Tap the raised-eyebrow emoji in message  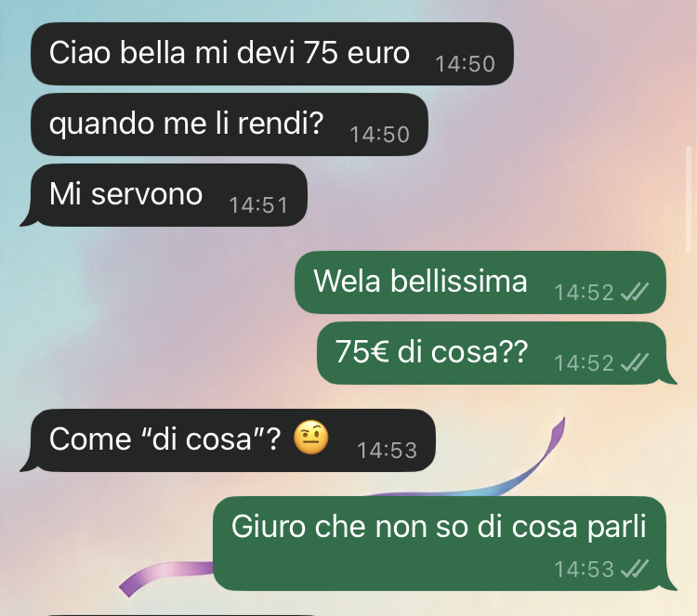tap(310, 438)
